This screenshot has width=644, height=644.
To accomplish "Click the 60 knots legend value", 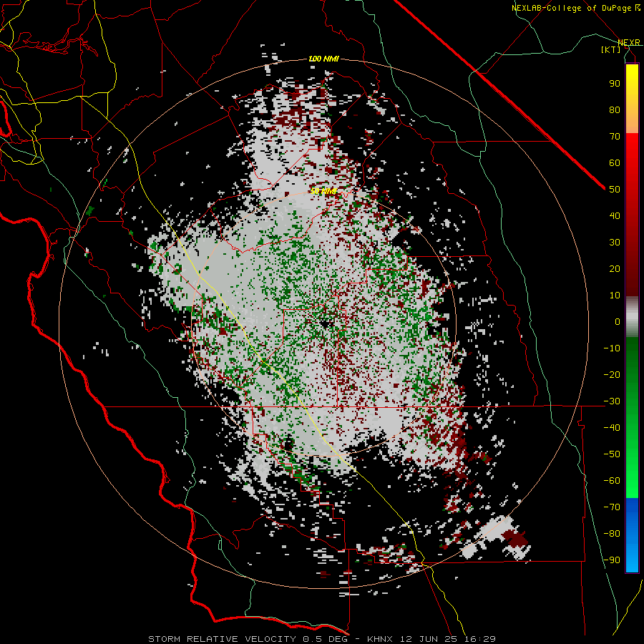I will tap(615, 162).
